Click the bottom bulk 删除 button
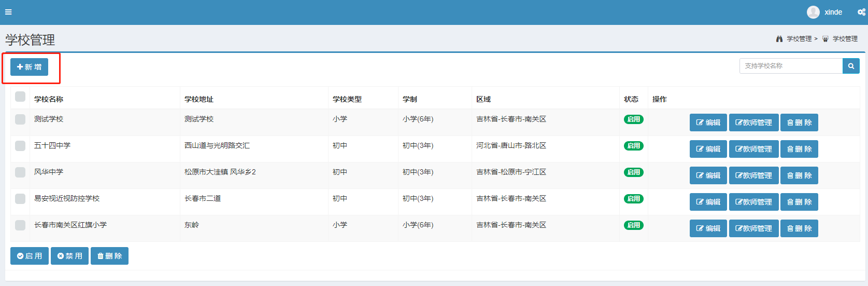868x286 pixels. tap(109, 256)
